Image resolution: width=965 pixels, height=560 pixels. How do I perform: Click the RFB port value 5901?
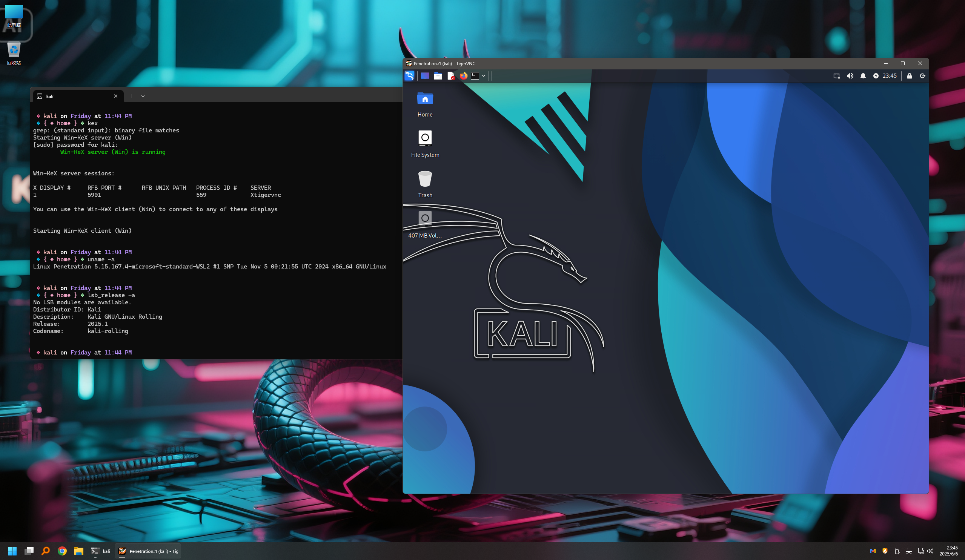[94, 195]
